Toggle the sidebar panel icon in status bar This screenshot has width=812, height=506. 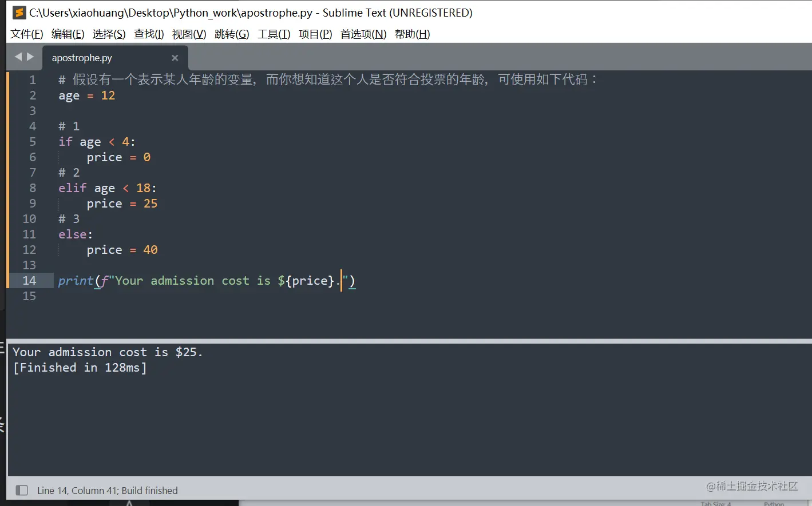(x=22, y=490)
